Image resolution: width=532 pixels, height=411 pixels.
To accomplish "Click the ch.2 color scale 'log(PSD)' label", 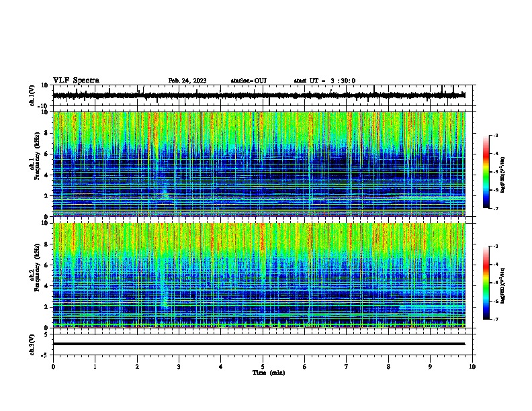I will click(502, 285).
